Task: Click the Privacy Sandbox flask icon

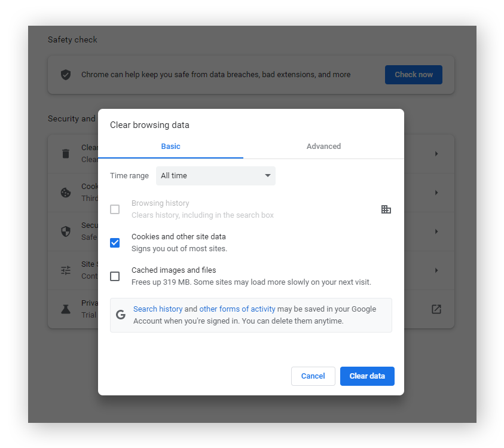Action: coord(66,309)
